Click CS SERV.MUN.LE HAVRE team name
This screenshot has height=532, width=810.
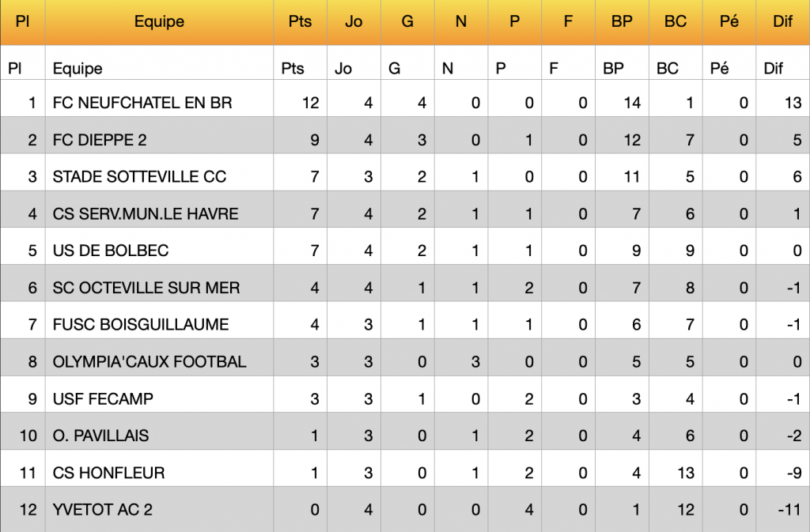(146, 214)
